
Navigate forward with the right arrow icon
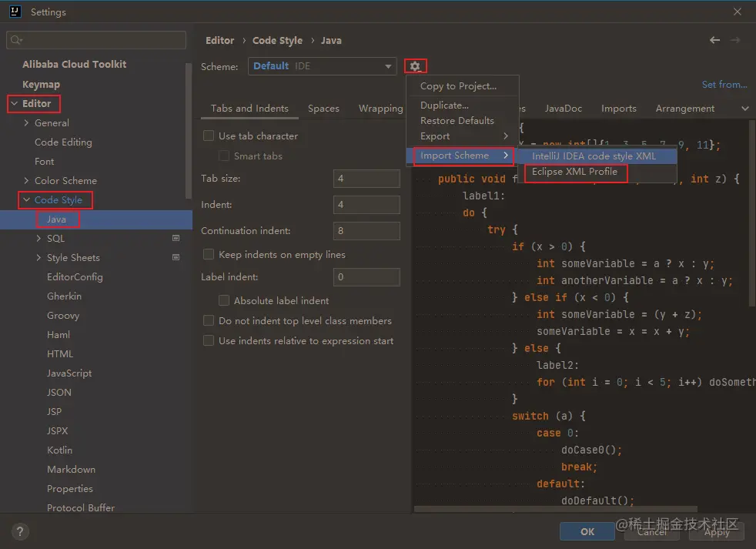735,40
